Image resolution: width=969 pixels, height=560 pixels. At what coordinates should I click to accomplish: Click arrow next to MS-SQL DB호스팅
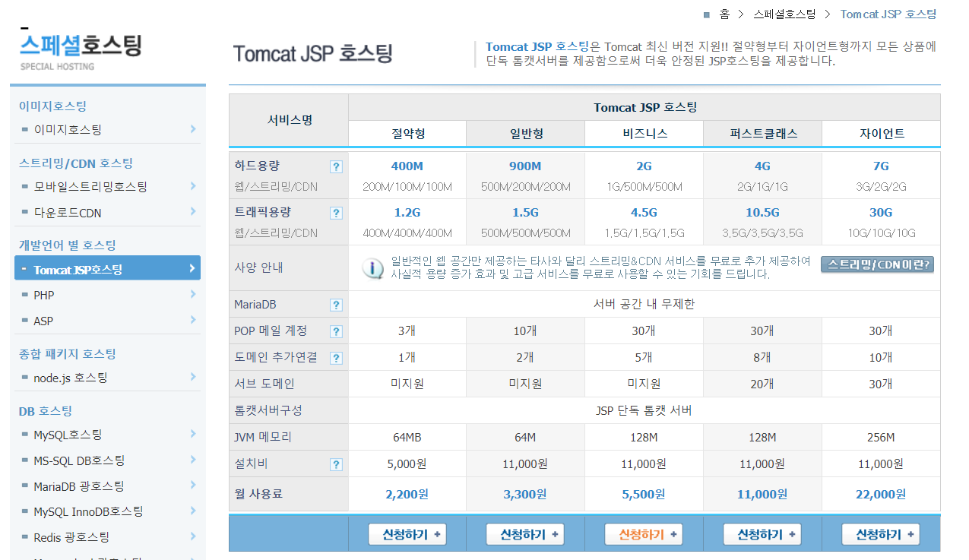[193, 460]
